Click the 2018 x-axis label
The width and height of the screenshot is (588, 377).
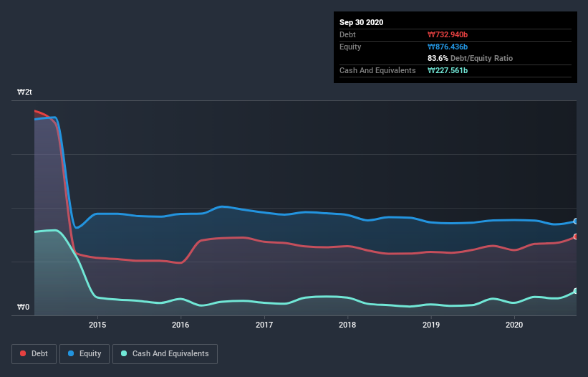coord(347,325)
